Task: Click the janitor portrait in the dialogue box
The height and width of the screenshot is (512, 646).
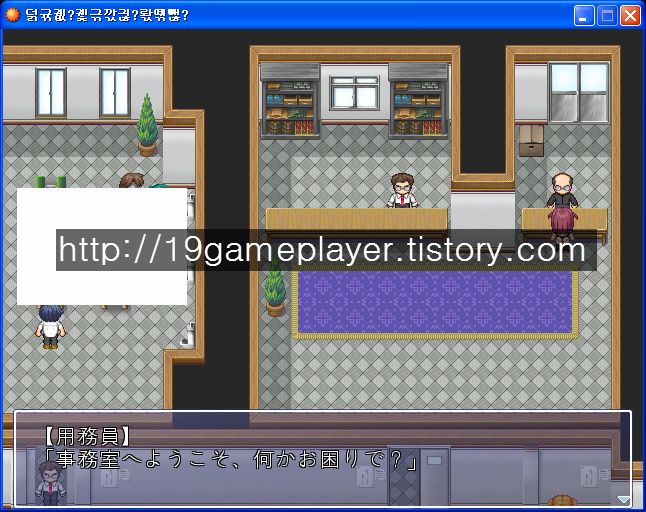Action: click(x=50, y=483)
